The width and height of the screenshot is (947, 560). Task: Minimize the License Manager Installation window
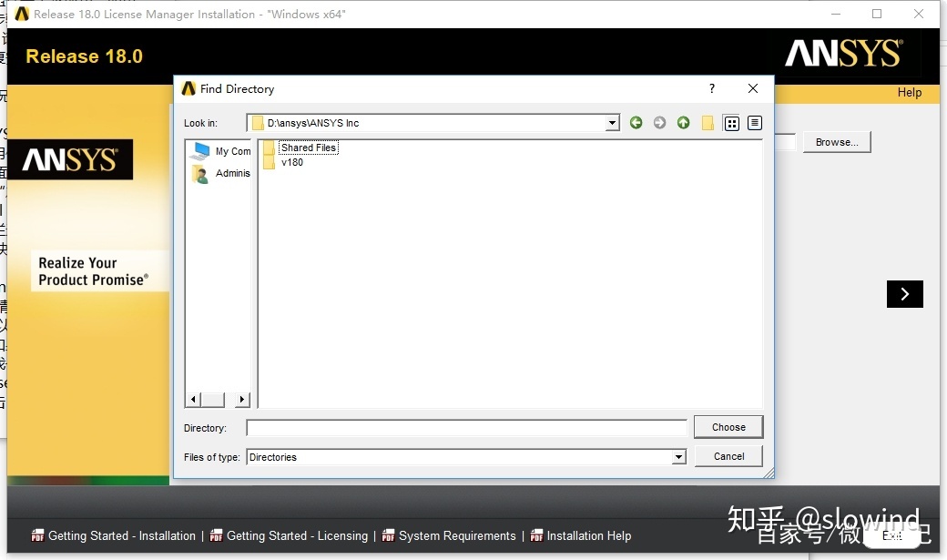point(836,14)
